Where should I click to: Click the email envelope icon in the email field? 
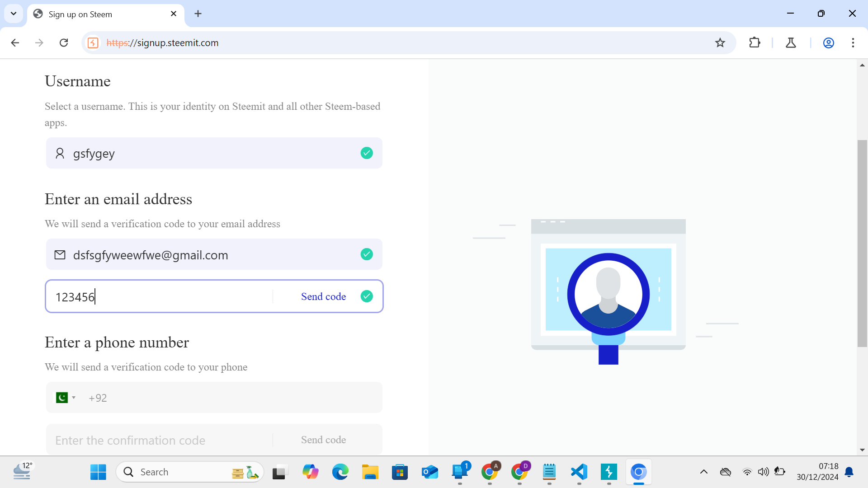tap(60, 254)
